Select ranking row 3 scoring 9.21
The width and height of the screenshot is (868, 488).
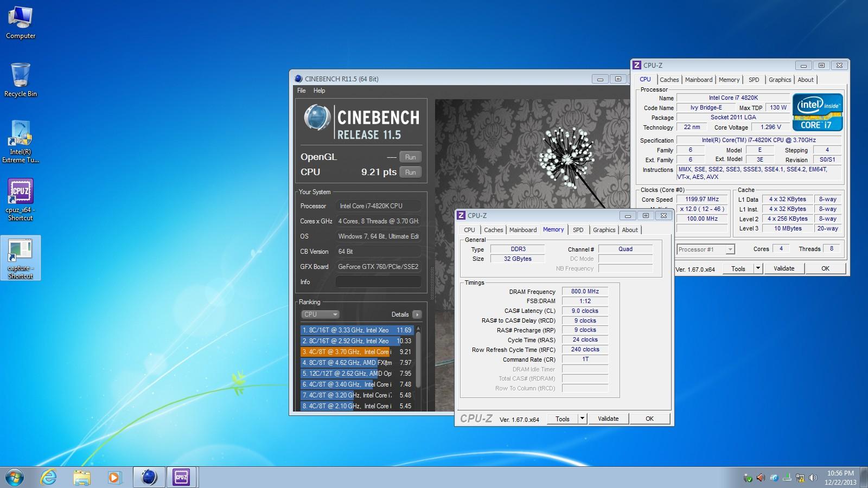[x=357, y=352]
